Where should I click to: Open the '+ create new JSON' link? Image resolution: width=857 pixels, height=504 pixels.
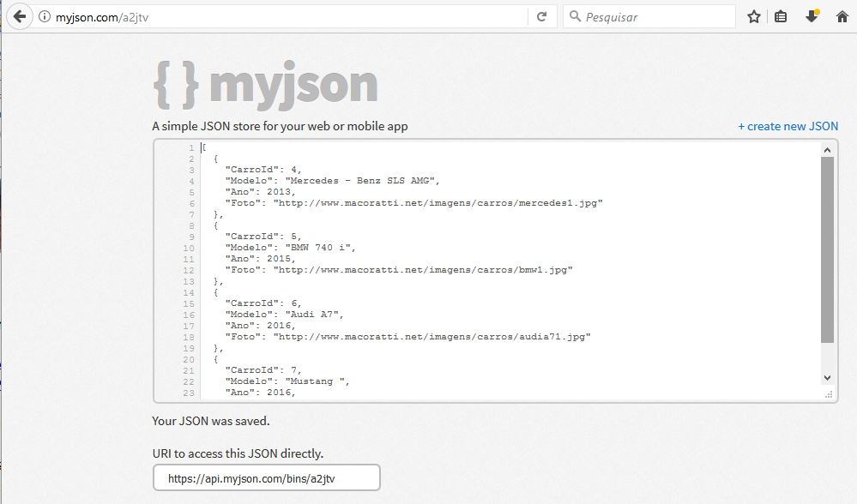788,126
